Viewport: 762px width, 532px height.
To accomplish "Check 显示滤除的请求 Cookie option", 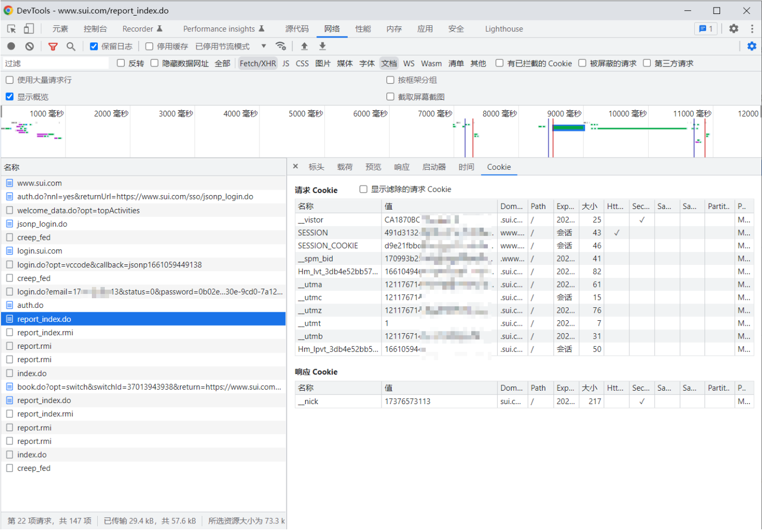I will [x=363, y=189].
